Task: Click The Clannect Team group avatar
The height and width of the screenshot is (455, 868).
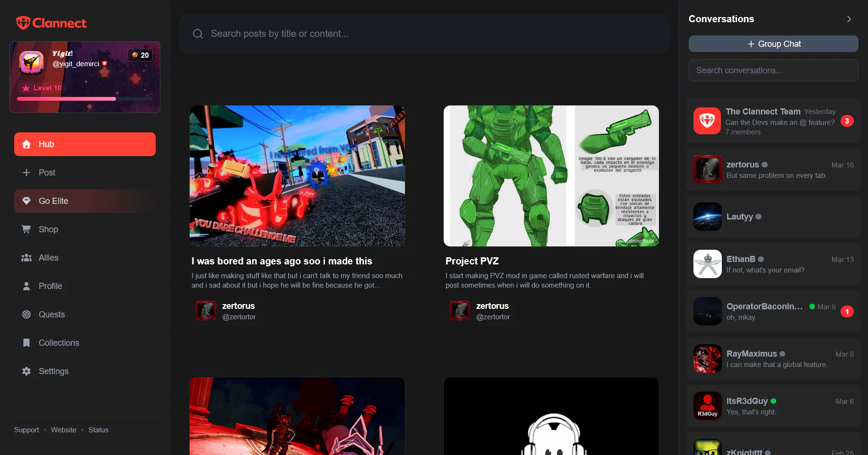Action: coord(707,121)
